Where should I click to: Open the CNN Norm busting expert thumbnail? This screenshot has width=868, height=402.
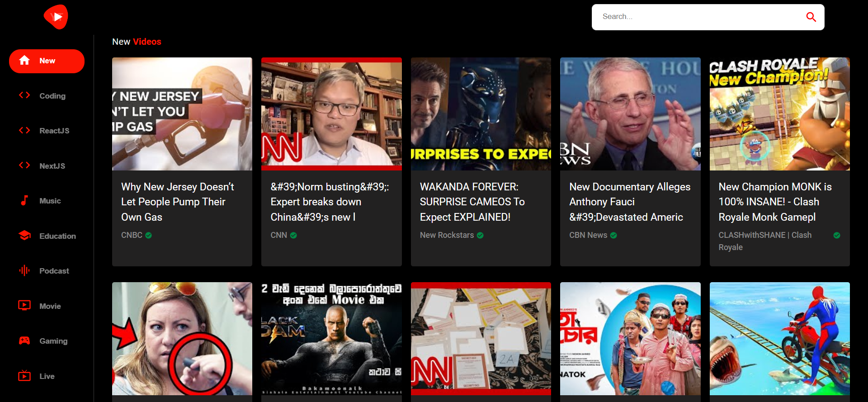click(x=331, y=114)
